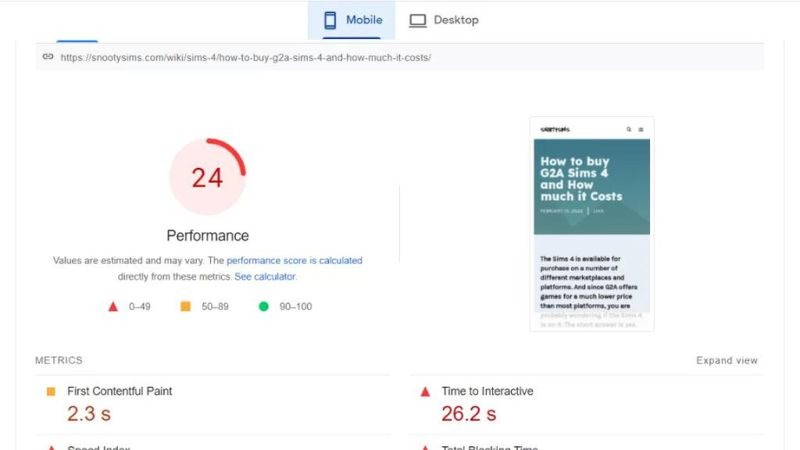Click the snootysims logo in preview
The height and width of the screenshot is (450, 800).
pyautogui.click(x=555, y=130)
